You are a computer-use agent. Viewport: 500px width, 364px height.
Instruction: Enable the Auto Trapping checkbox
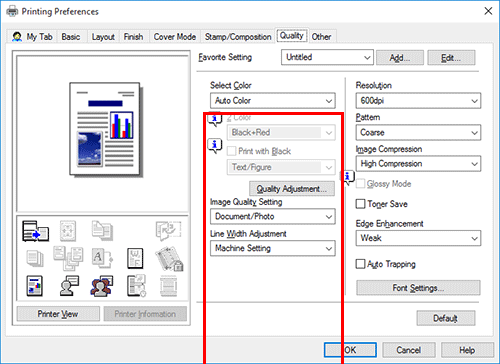(360, 264)
